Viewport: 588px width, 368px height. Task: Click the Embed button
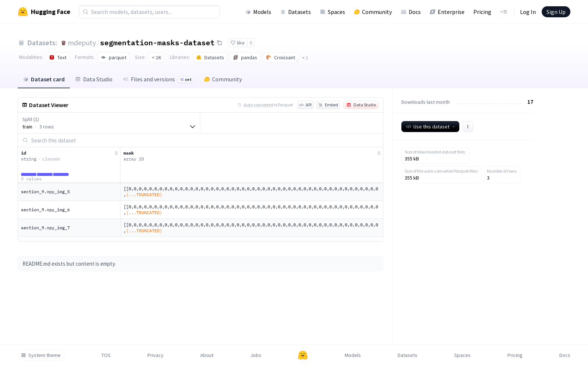[x=328, y=105]
